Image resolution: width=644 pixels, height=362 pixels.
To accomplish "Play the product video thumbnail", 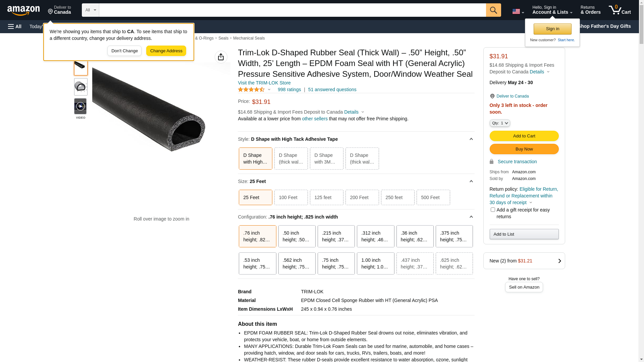I will [80, 106].
